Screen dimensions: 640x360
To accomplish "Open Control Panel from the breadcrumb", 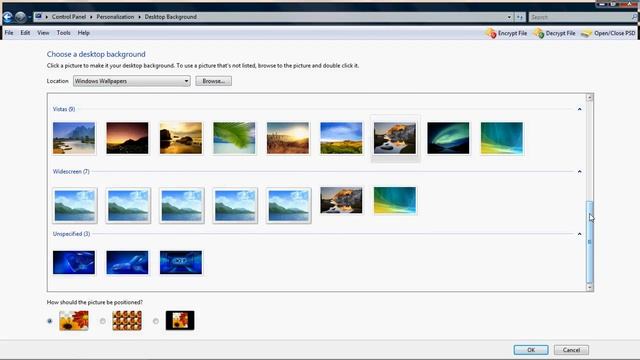I will pos(69,17).
